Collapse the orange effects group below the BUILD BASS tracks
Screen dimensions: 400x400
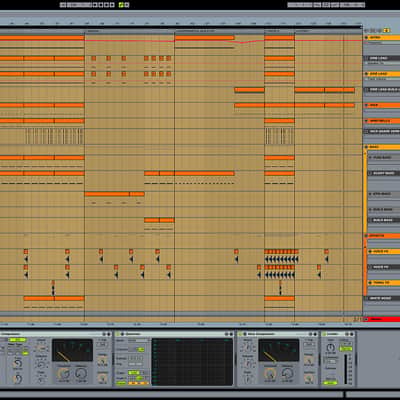[366, 236]
